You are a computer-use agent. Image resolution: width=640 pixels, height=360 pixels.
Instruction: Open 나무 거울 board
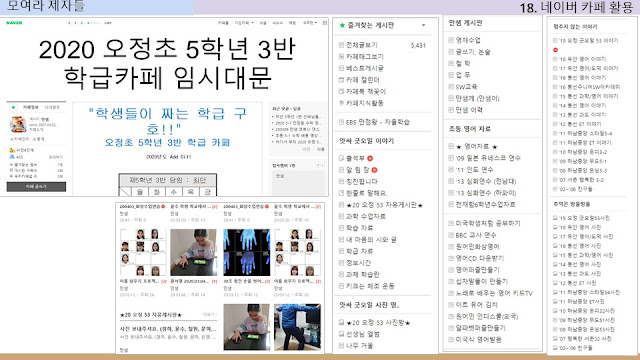359,346
